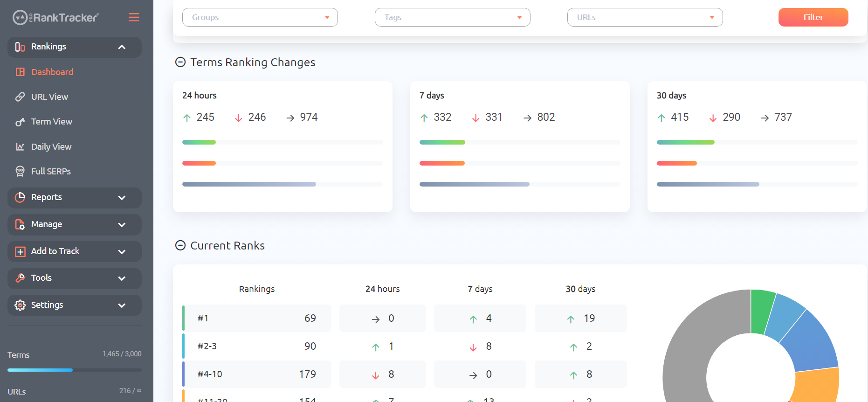Click the Terms usage progress bar
868x402 pixels.
[x=75, y=370]
